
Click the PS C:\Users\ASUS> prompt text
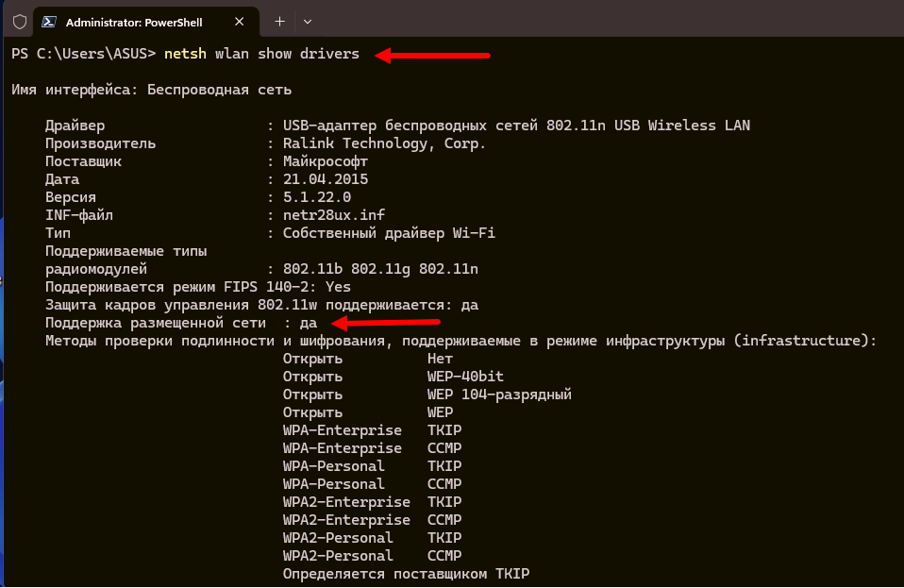pyautogui.click(x=83, y=54)
